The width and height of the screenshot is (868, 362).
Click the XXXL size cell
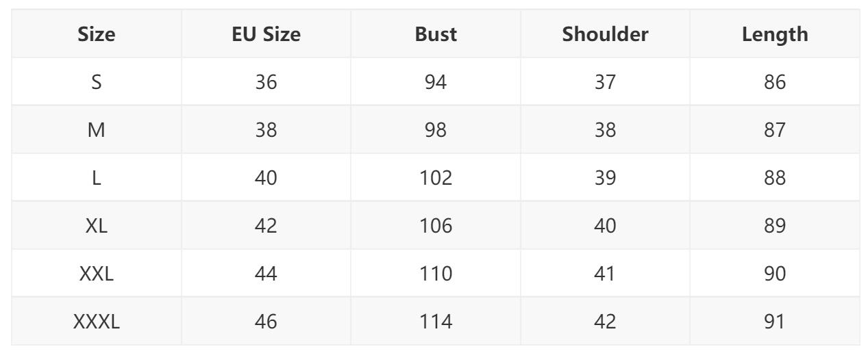97,321
